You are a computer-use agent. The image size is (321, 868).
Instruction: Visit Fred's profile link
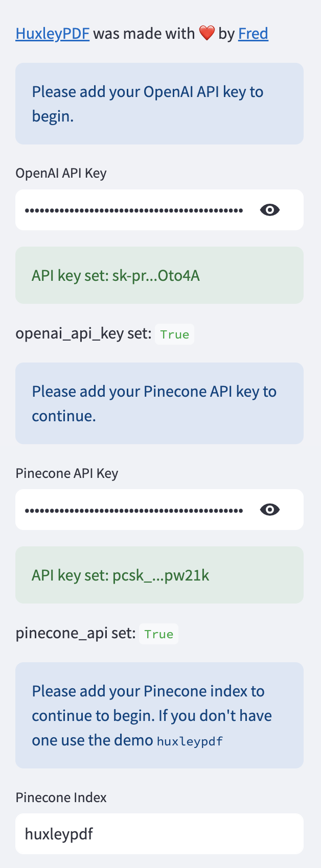[253, 34]
